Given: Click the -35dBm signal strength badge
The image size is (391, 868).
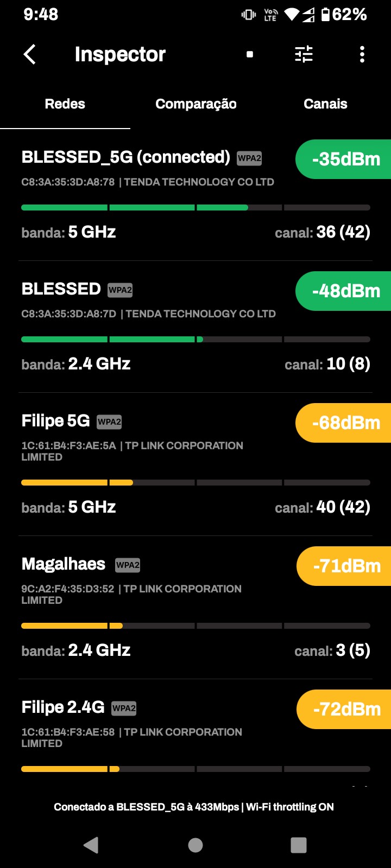Looking at the screenshot, I should click(x=345, y=159).
